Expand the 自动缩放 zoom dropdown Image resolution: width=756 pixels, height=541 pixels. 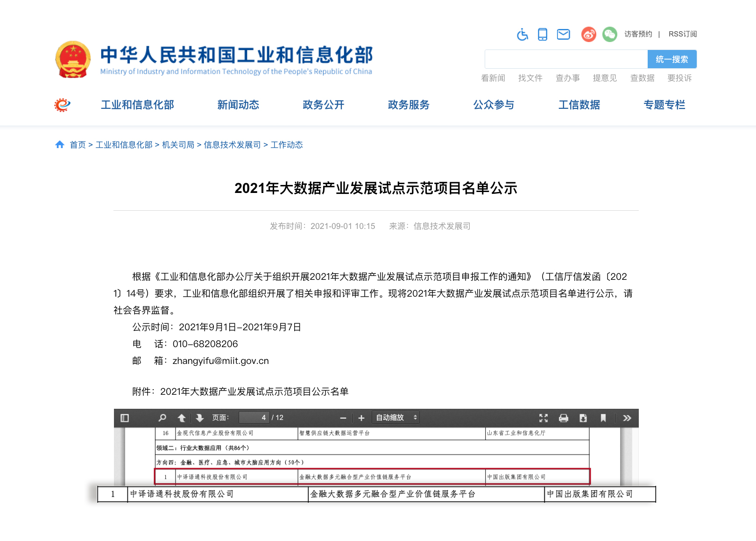[396, 418]
